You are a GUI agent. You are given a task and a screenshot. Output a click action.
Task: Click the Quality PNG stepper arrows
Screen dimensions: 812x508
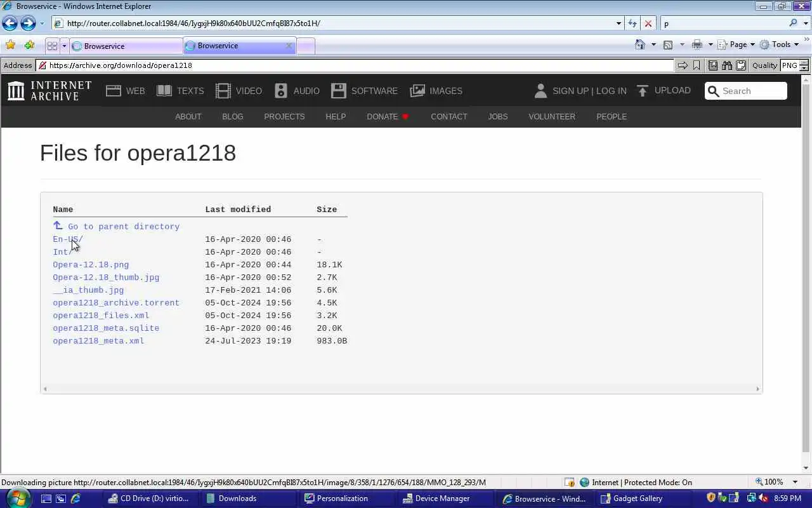[x=804, y=65]
